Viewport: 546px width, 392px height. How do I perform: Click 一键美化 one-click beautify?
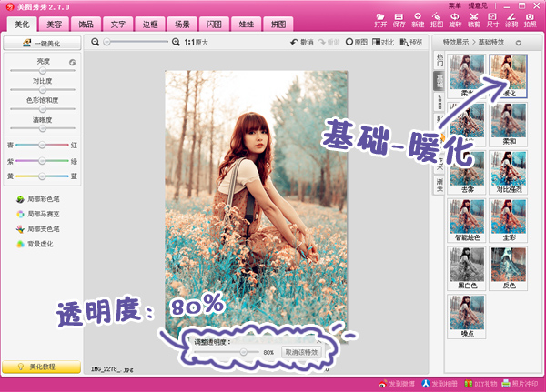tap(42, 43)
